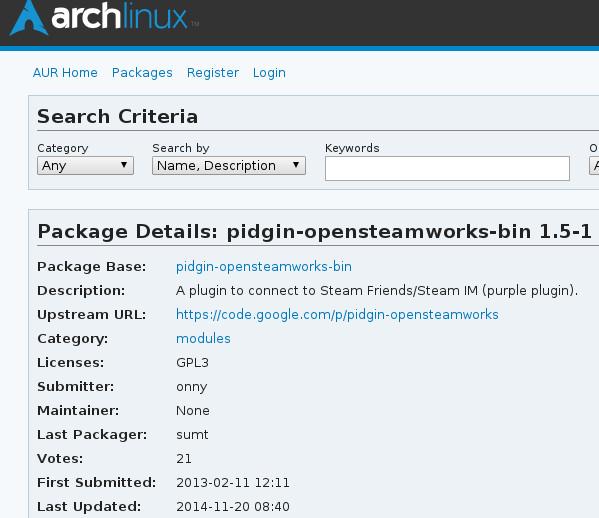The height and width of the screenshot is (518, 599).
Task: Click the Search by label
Action: 181,148
